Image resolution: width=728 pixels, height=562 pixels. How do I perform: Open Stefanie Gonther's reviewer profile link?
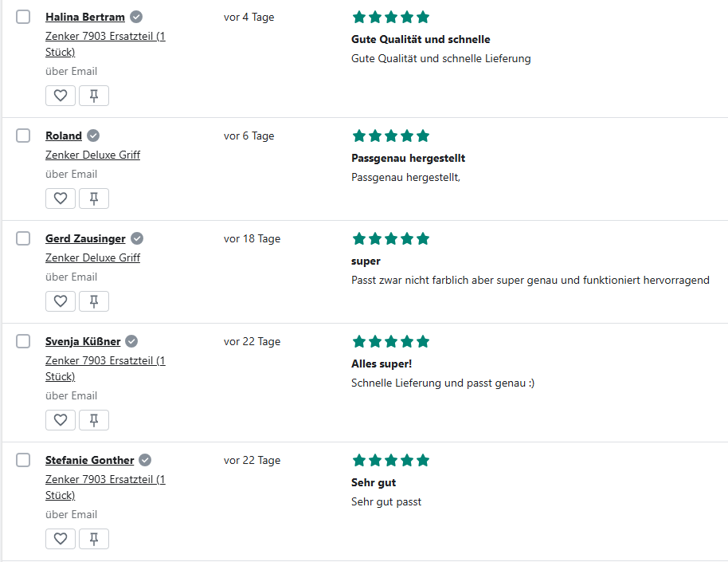point(89,460)
